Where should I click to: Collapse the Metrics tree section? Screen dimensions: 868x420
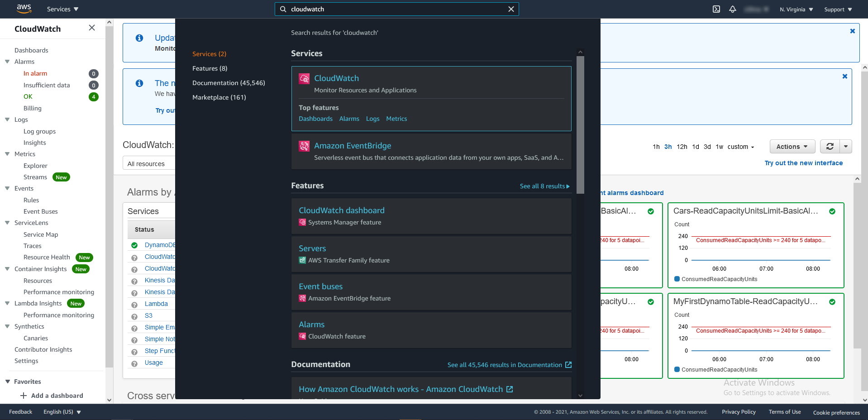click(7, 154)
